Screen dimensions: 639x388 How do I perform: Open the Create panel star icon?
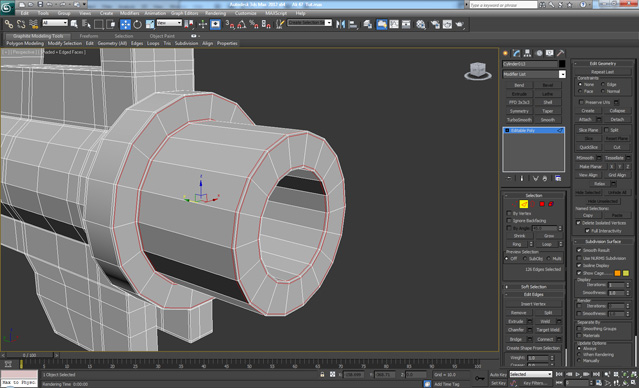coord(506,53)
